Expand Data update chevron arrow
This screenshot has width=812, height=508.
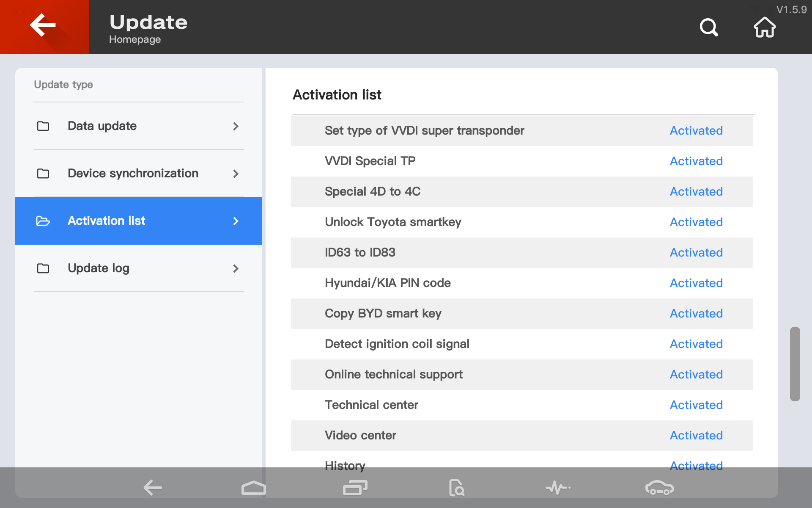click(x=236, y=126)
